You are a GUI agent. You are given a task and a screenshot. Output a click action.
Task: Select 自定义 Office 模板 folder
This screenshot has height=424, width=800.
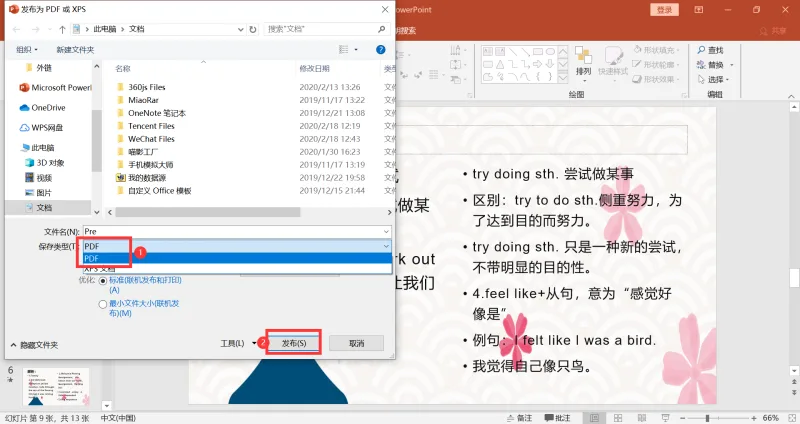(154, 191)
